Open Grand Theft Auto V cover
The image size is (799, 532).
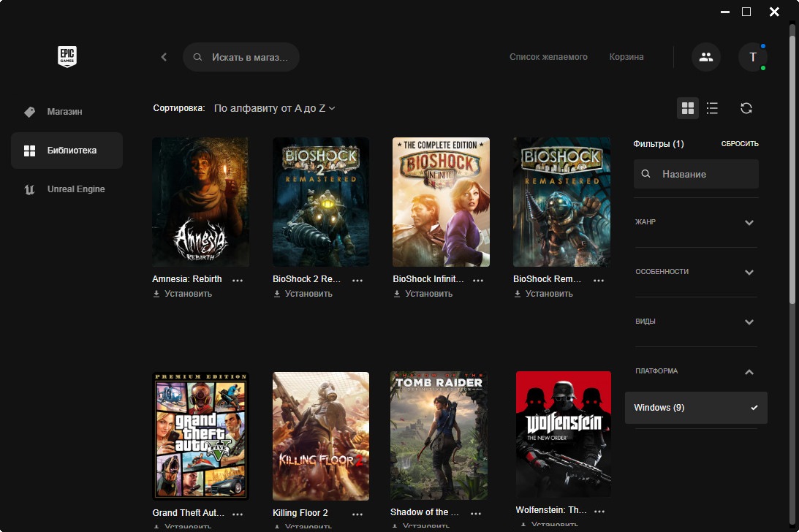(x=200, y=436)
